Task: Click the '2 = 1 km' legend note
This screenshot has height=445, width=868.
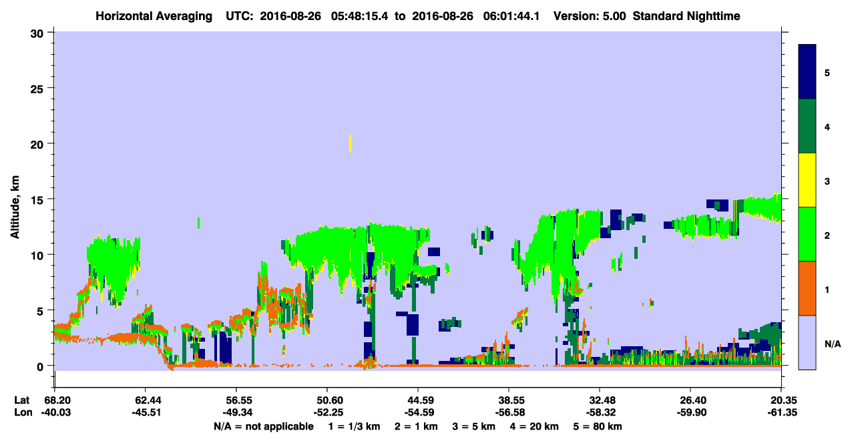Action: [417, 426]
